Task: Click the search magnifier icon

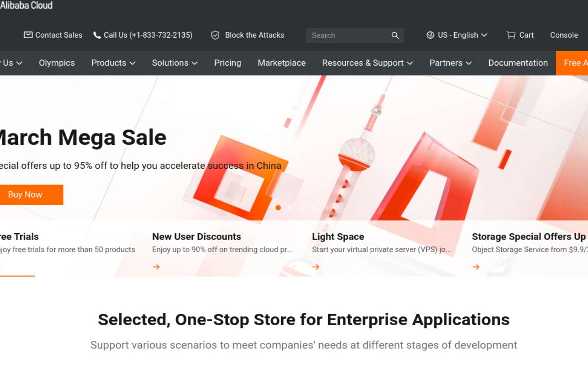Action: tap(395, 35)
